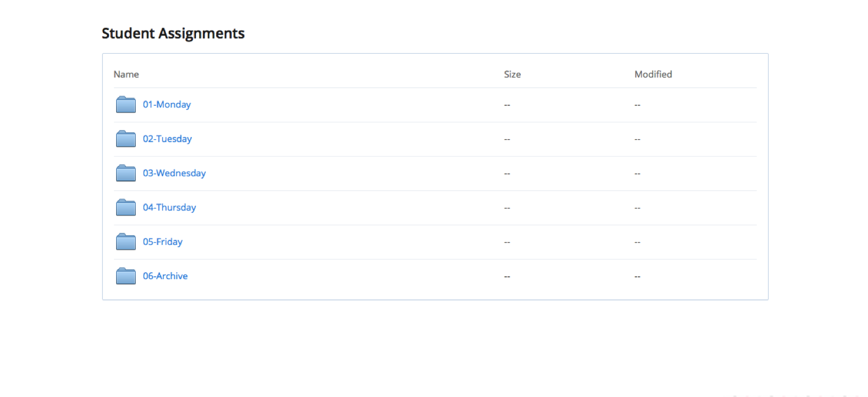Open the 04-Thursday link
Image resolution: width=868 pixels, height=397 pixels.
coord(169,207)
